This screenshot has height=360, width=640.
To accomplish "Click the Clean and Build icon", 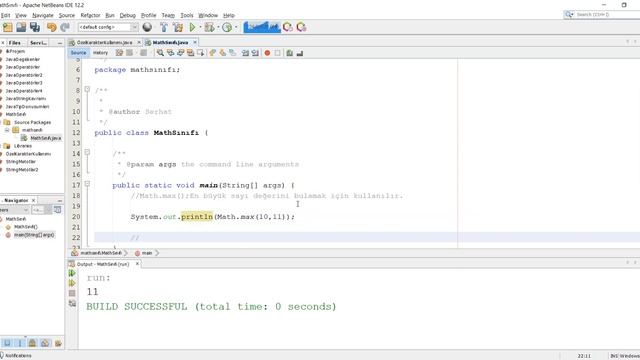I will 178,27.
